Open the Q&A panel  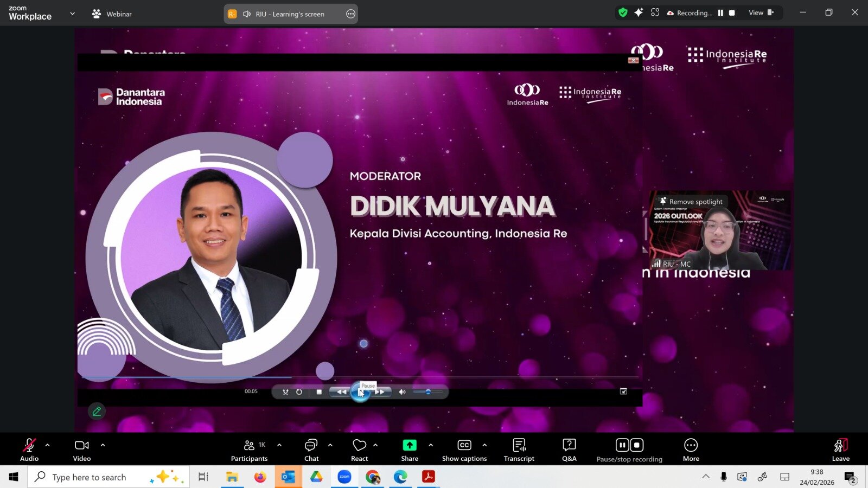pyautogui.click(x=569, y=450)
